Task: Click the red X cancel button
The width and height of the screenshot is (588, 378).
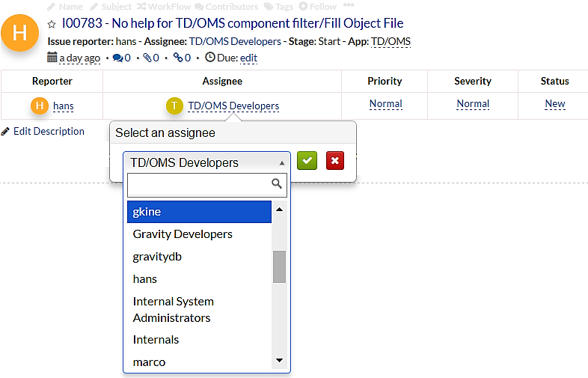Action: pos(334,160)
